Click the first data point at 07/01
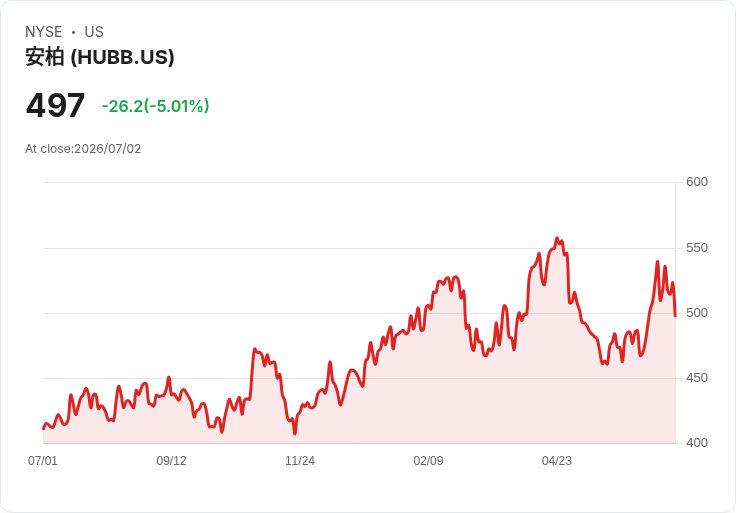 [x=43, y=429]
